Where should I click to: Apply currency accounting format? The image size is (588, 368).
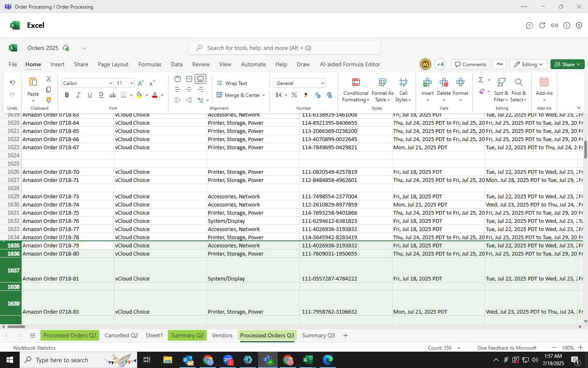coord(279,95)
